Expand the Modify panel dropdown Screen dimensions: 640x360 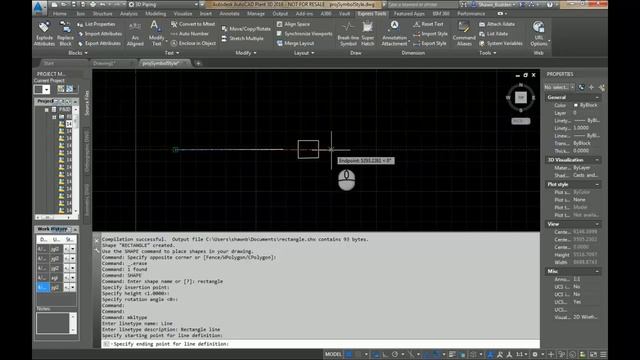point(246,53)
